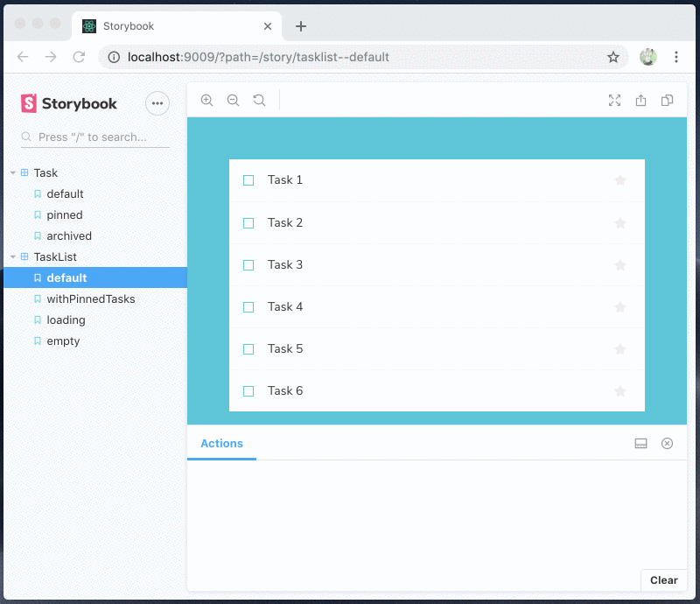Click the Task 6 title text
This screenshot has height=604, width=700.
pos(285,391)
